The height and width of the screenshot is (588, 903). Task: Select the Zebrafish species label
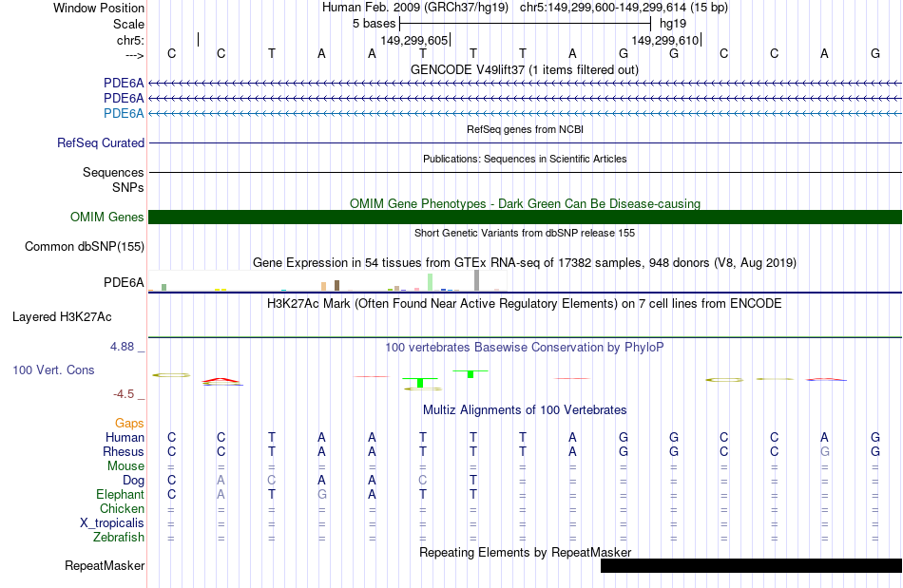point(119,537)
